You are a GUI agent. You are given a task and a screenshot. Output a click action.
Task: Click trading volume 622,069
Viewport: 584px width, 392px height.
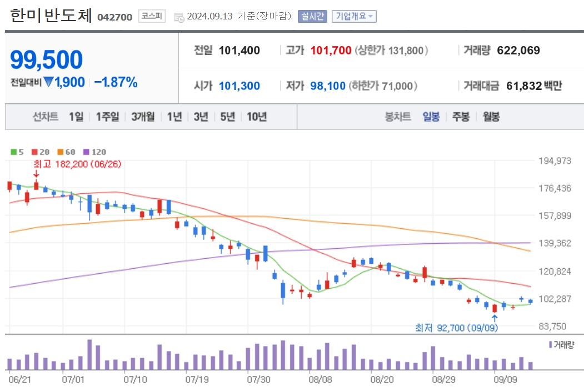tap(518, 51)
